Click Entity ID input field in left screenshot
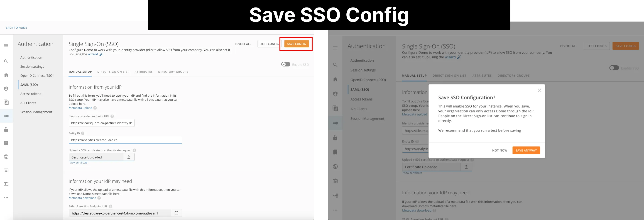Image resolution: width=644 pixels, height=220 pixels. pos(125,140)
